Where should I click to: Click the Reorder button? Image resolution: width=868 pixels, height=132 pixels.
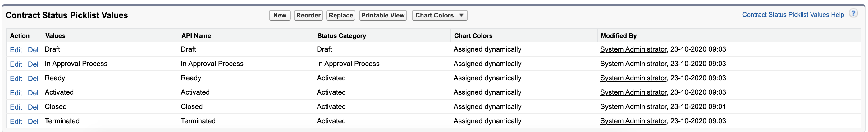pyautogui.click(x=308, y=15)
